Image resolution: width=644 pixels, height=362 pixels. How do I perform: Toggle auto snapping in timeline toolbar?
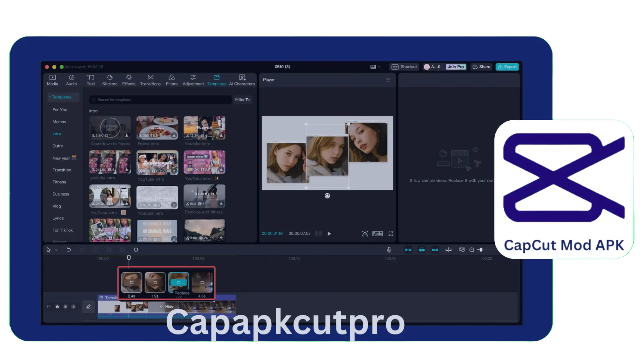422,250
